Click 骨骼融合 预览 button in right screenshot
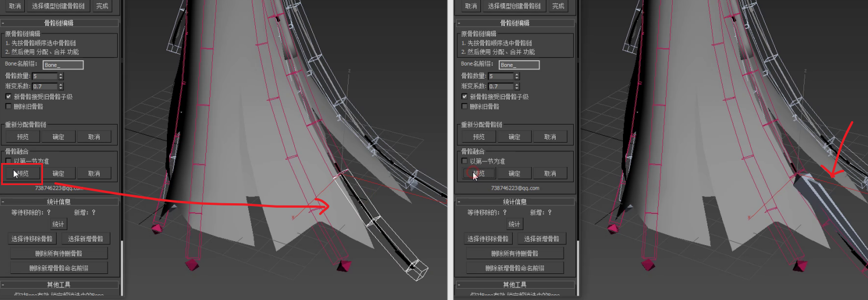868x300 pixels. pos(479,174)
